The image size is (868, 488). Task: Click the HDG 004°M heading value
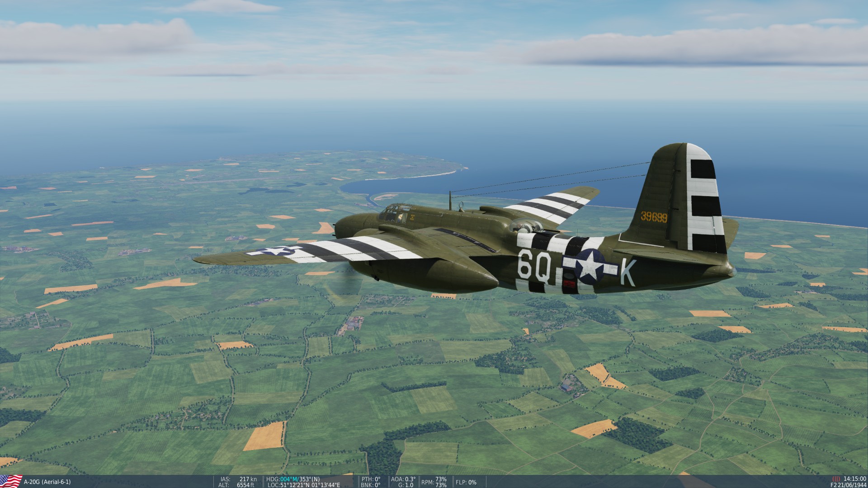tap(289, 479)
